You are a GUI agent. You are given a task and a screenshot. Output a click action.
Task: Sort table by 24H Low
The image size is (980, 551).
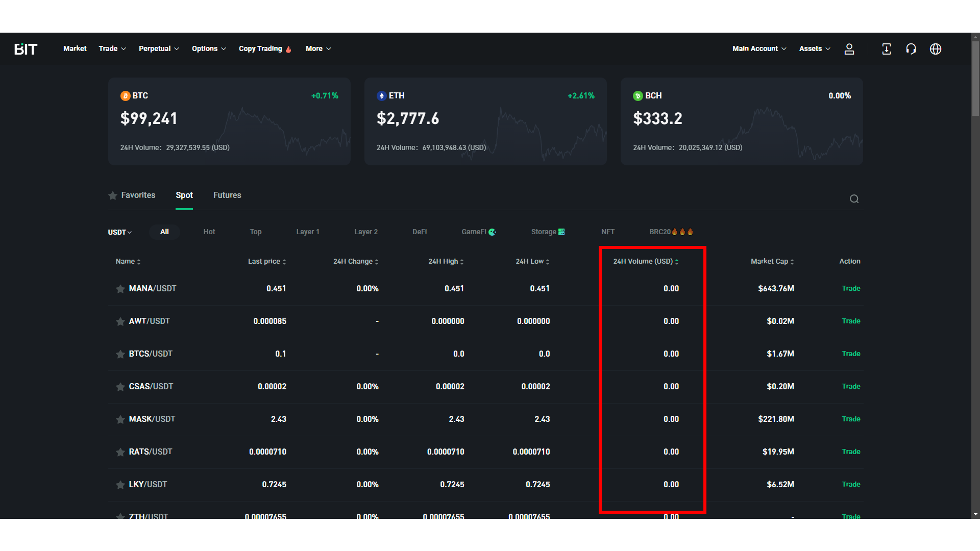coord(532,261)
